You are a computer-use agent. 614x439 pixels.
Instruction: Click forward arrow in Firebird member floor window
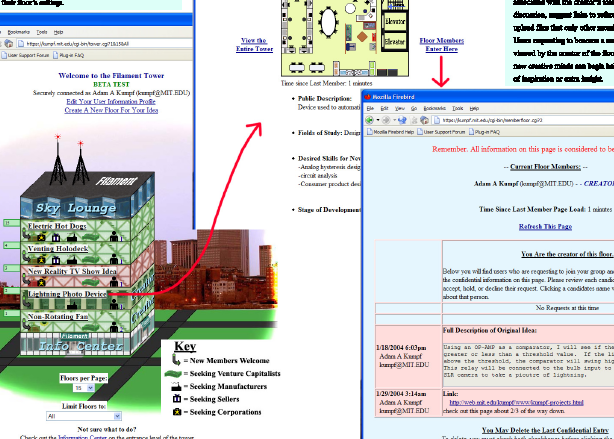point(386,120)
